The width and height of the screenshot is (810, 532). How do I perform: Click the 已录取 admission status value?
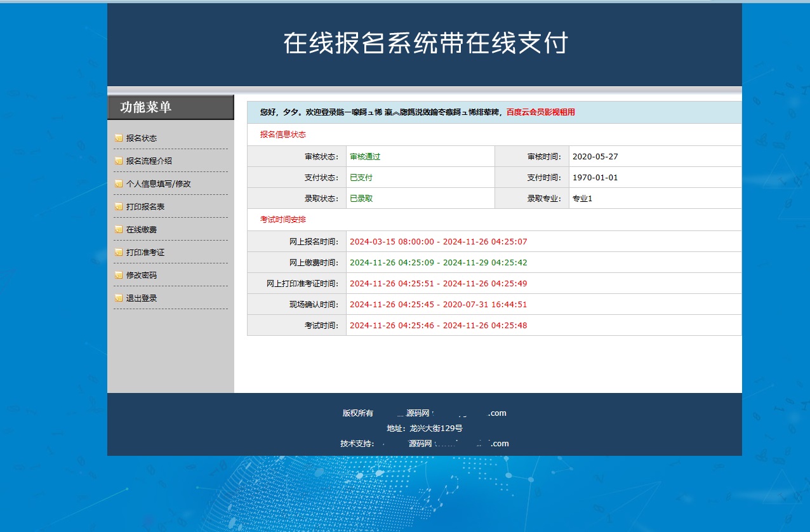click(361, 199)
